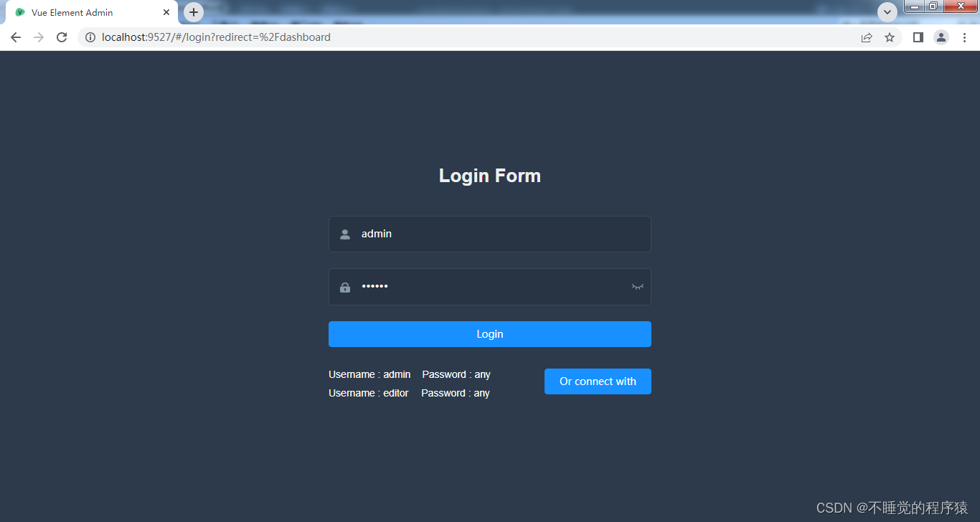This screenshot has width=980, height=522.
Task: Click the Or connect with button
Action: [598, 381]
